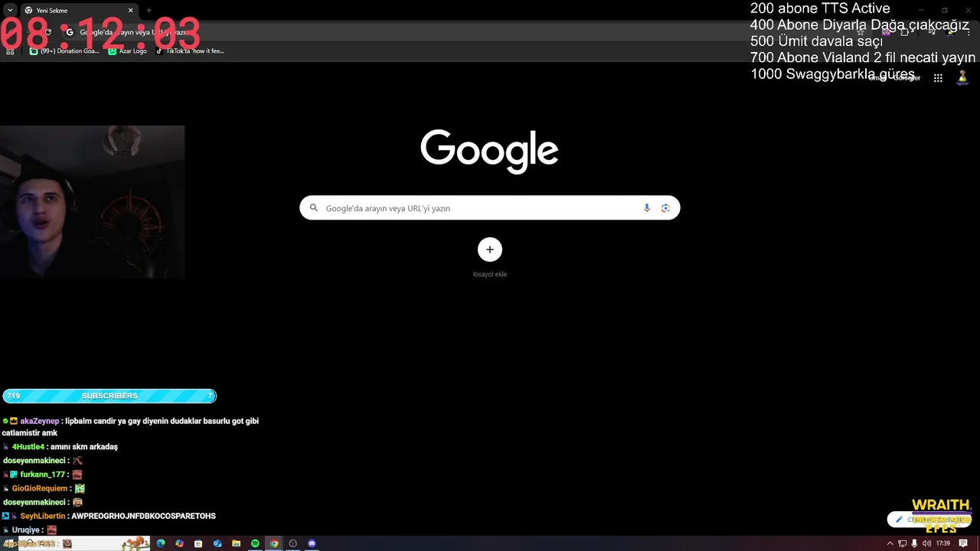Open File Explorer from the taskbar
The width and height of the screenshot is (980, 551).
click(237, 543)
